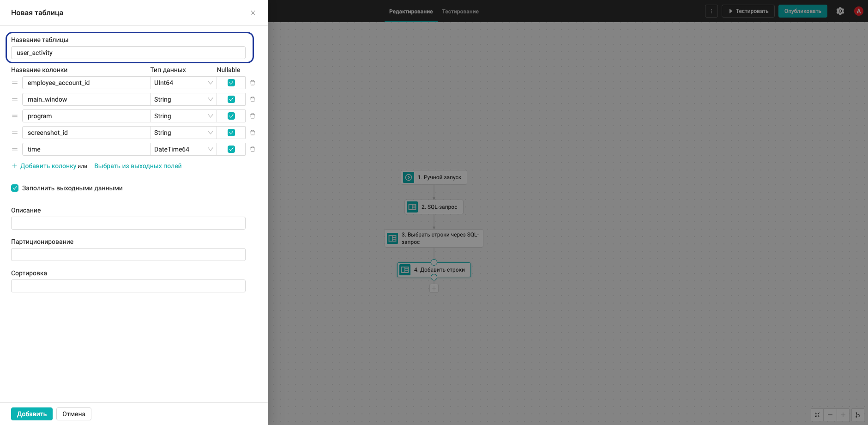Viewport: 868px width, 425px height.
Task: Click Выбрать из выходных полей link
Action: coord(138,166)
